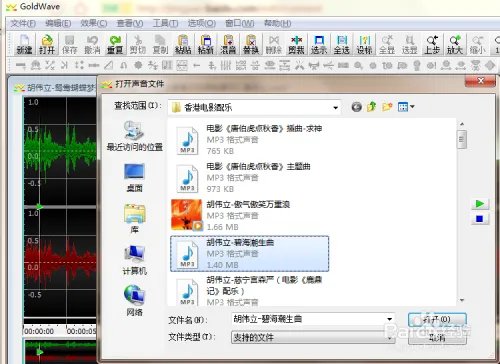This screenshot has width=500, height=364.
Task: Close the 打开声音文件 dialog
Action: click(480, 81)
